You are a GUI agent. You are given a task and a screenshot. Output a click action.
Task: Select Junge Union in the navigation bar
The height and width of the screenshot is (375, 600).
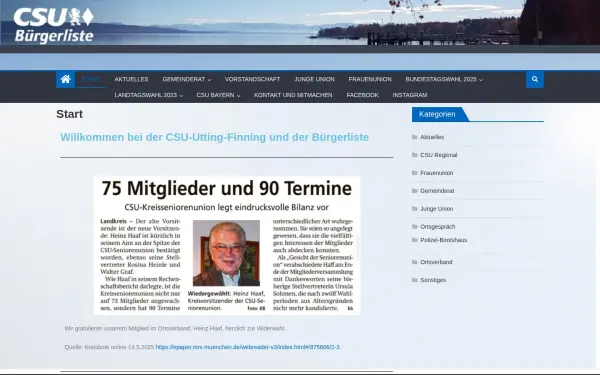(314, 79)
